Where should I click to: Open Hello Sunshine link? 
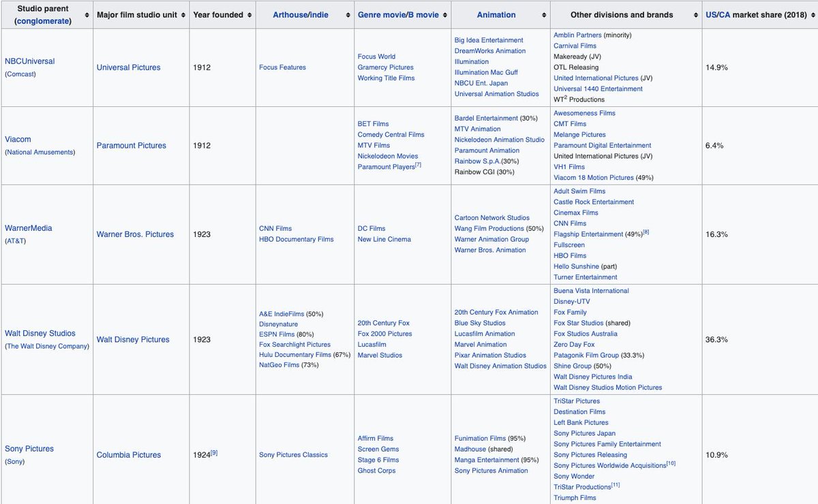pos(577,266)
